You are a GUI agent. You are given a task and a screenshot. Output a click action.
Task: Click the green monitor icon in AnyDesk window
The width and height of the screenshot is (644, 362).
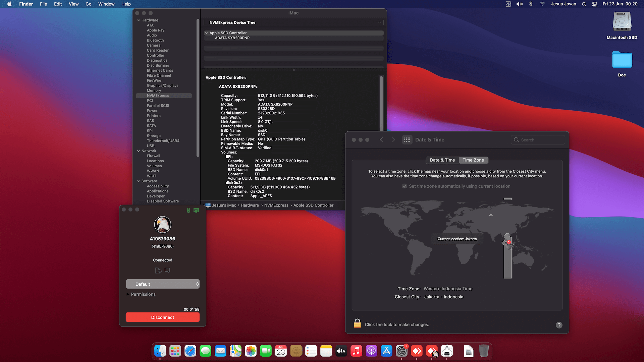[x=196, y=210]
